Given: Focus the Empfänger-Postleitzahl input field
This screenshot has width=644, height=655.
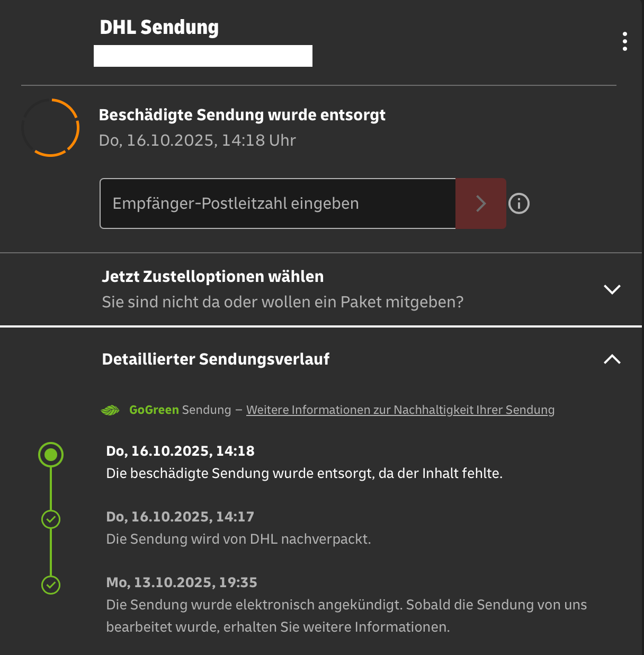Looking at the screenshot, I should point(278,203).
